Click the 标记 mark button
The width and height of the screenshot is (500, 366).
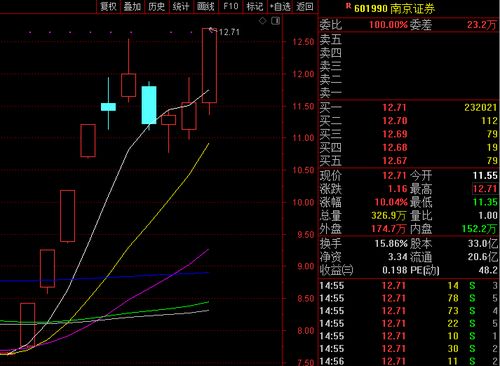tap(255, 6)
